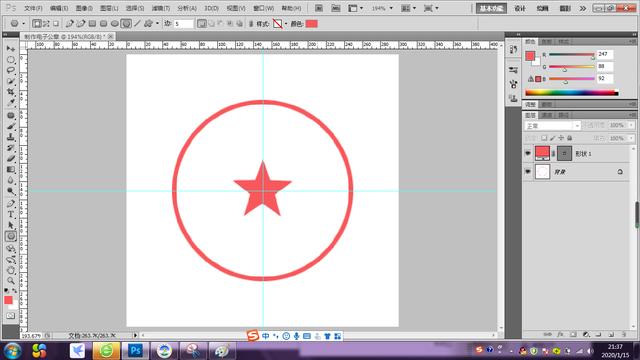This screenshot has height=360, width=640.
Task: Launch Bridge from the title bar
Action: click(319, 8)
